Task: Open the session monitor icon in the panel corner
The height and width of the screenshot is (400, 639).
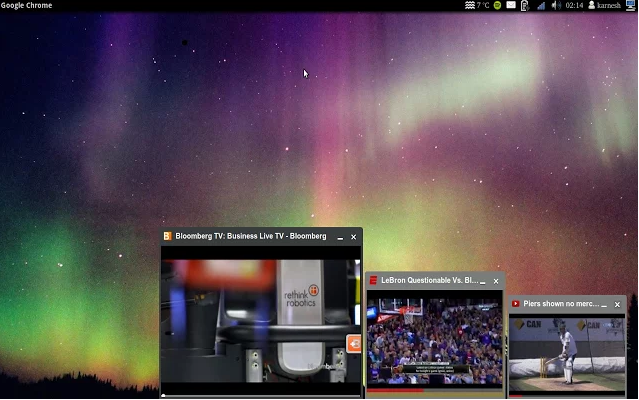Action: [x=630, y=5]
